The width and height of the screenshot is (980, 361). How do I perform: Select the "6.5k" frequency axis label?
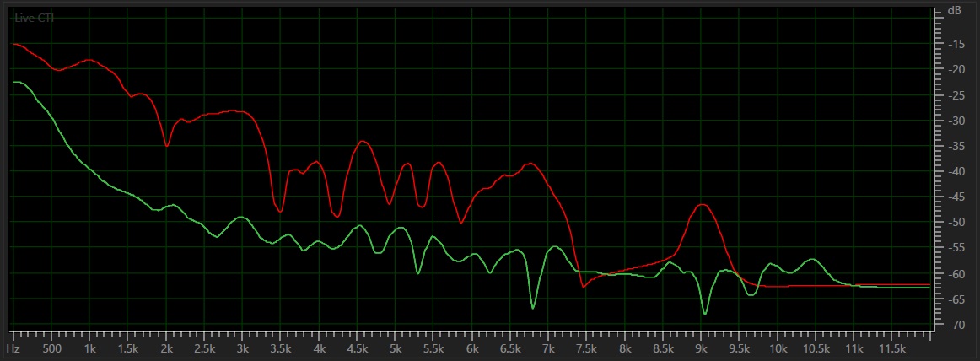510,348
